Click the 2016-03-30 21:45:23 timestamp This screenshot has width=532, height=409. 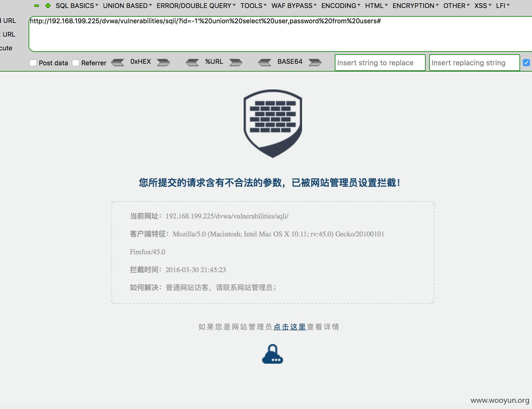196,270
